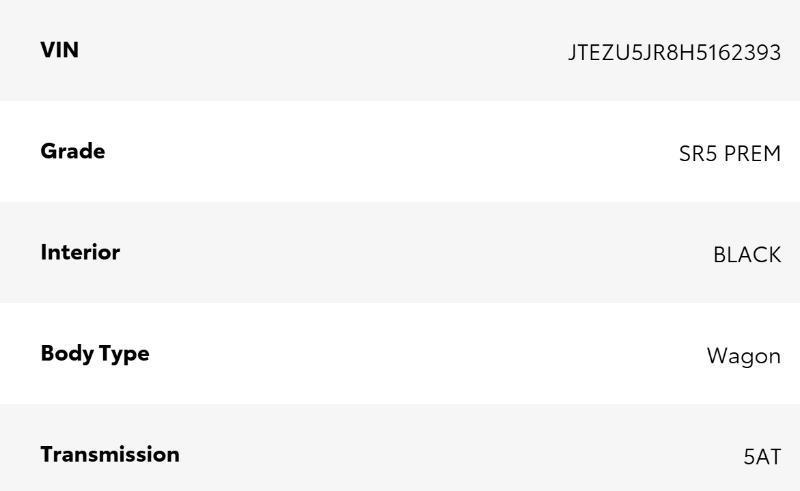
Task: Click the word SR5 in Grade value
Action: tap(698, 154)
